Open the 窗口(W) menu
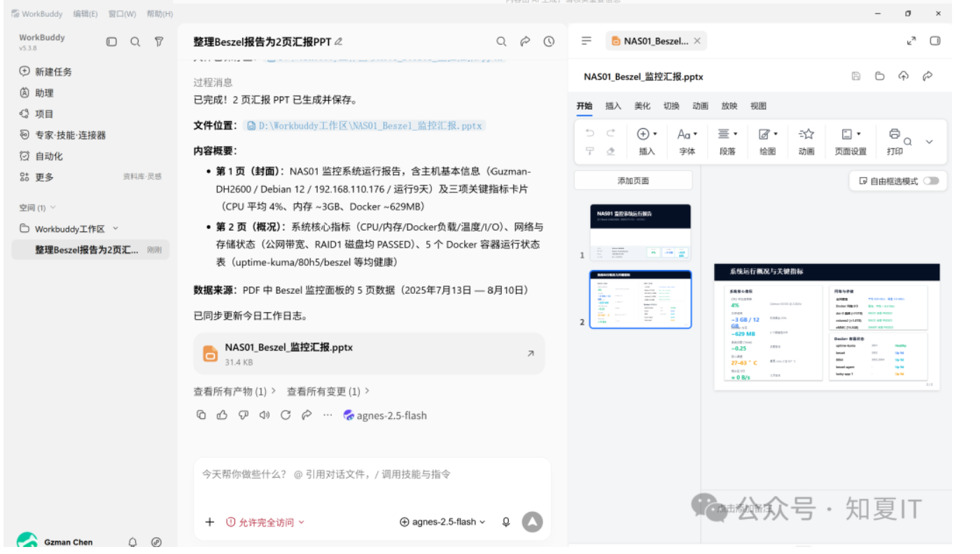The image size is (980, 554). click(122, 13)
